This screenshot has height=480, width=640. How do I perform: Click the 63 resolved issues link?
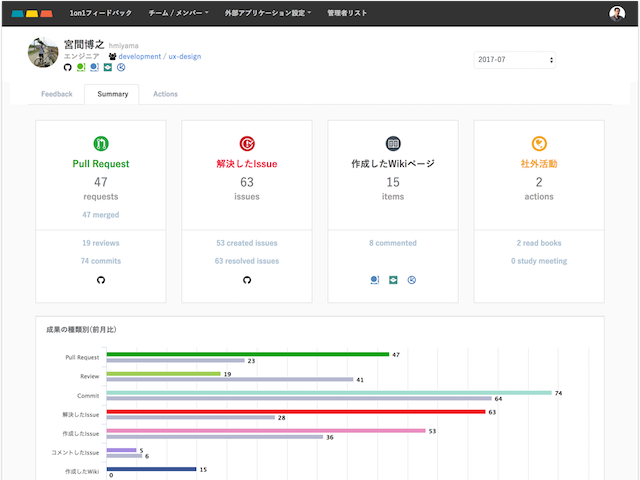[247, 261]
